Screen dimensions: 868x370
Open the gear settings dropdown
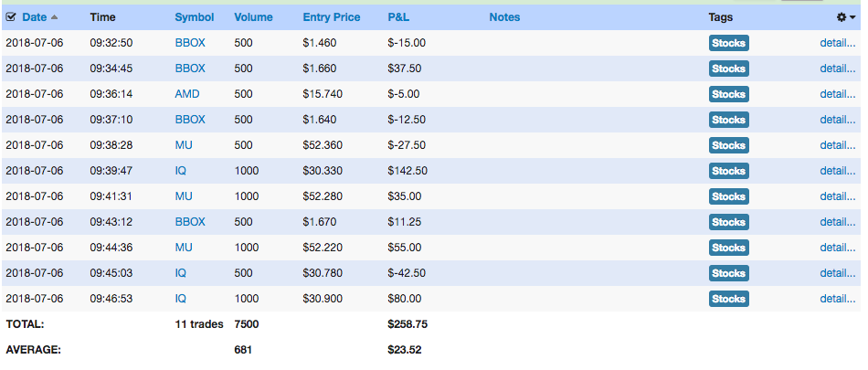coord(846,17)
